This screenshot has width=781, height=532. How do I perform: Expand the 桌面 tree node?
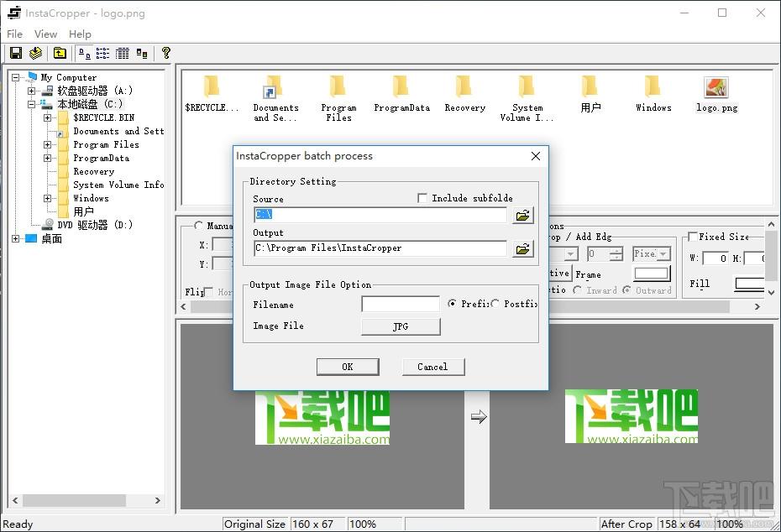tap(15, 239)
